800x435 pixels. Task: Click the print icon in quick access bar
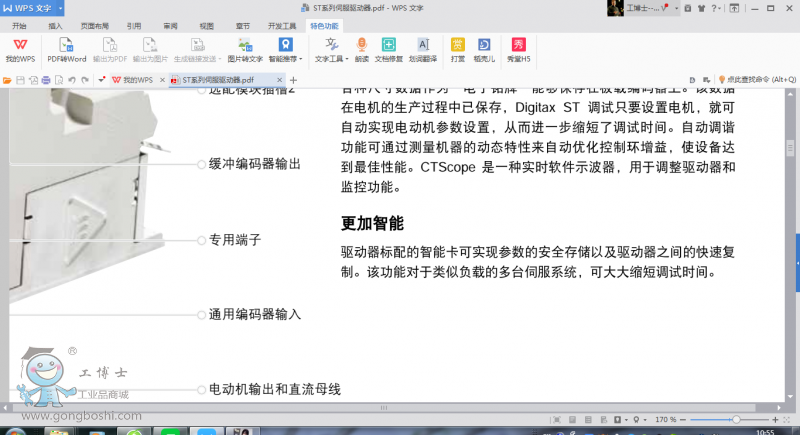pos(45,79)
